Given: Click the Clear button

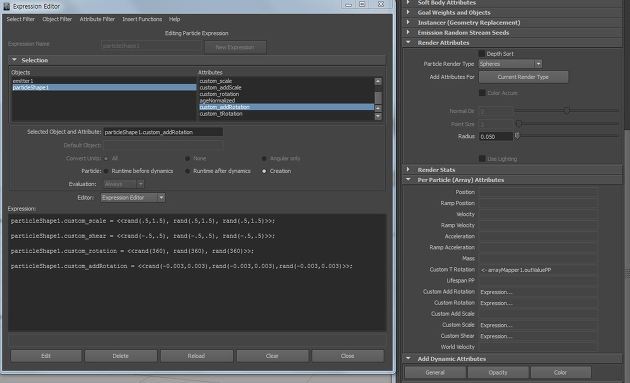Looking at the screenshot, I should [x=272, y=356].
